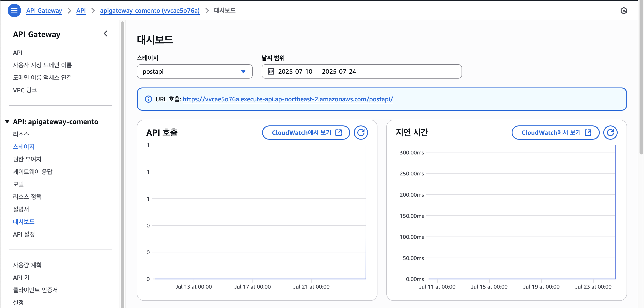Image resolution: width=644 pixels, height=308 pixels.
Task: View 지연 시간 in CloudWatch
Action: 555,133
